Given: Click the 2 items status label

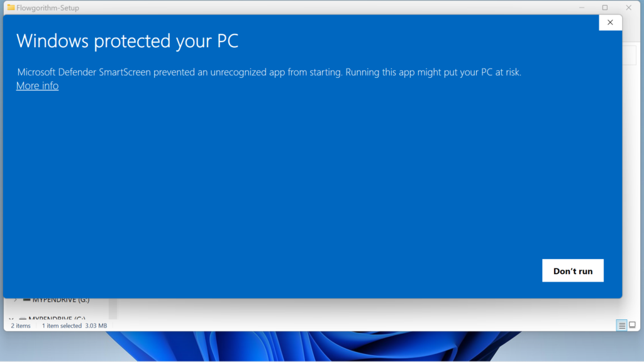Looking at the screenshot, I should coord(21,325).
